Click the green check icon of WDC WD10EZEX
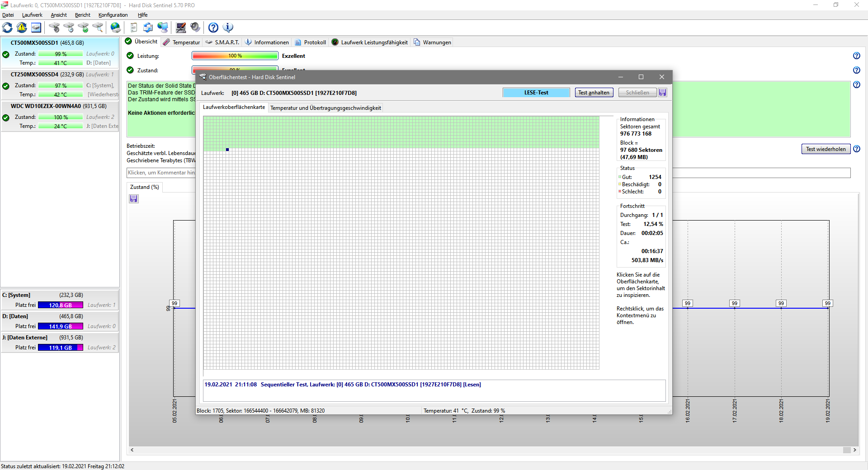 coord(6,117)
